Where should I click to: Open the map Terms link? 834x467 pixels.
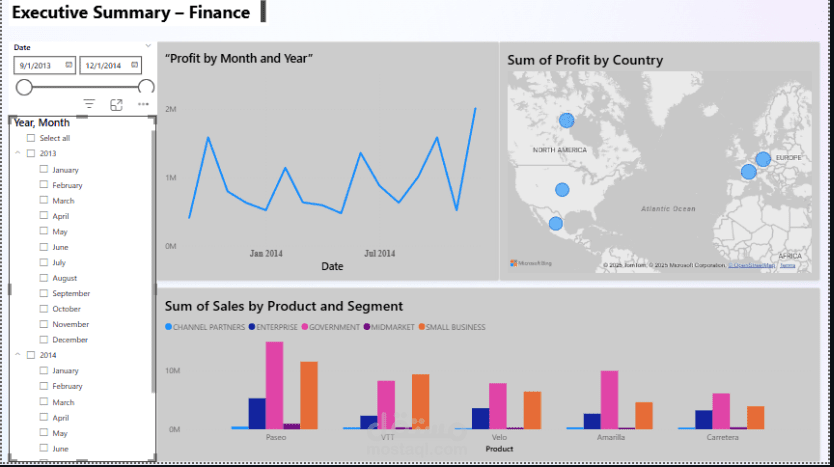(788, 265)
